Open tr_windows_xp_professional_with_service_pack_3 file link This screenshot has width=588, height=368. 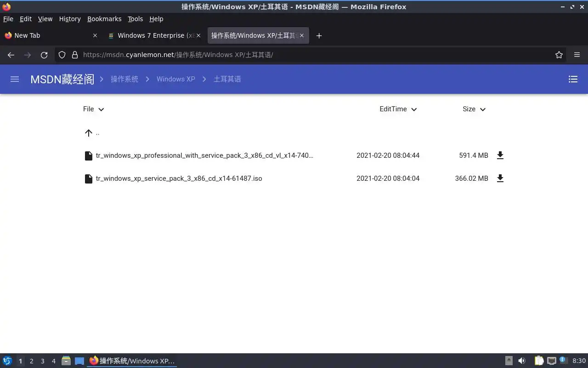204,155
